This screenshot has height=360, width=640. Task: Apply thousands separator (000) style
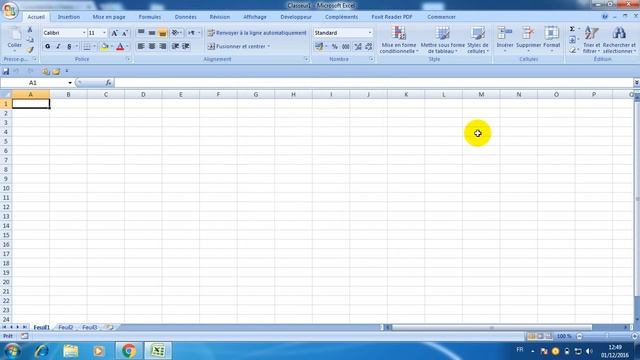tap(346, 47)
